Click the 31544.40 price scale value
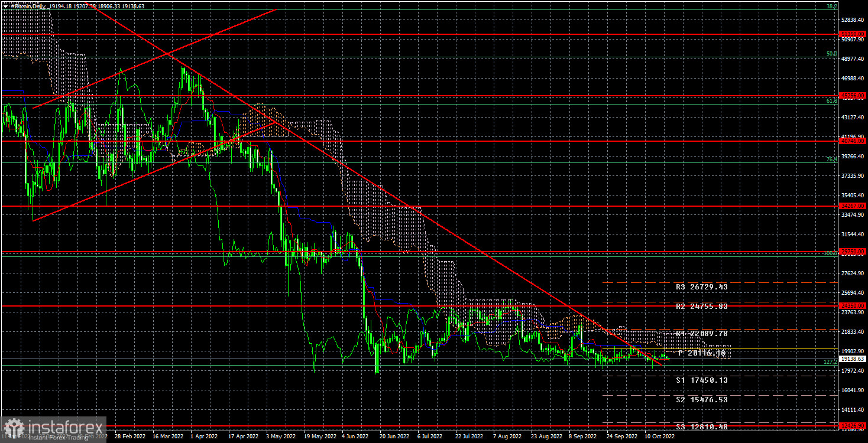 pyautogui.click(x=853, y=234)
